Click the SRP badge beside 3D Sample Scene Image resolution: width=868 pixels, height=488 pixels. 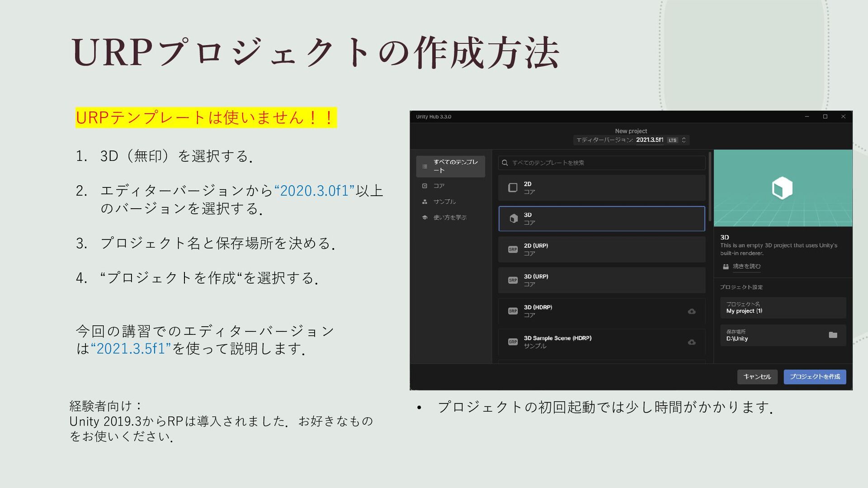point(513,342)
